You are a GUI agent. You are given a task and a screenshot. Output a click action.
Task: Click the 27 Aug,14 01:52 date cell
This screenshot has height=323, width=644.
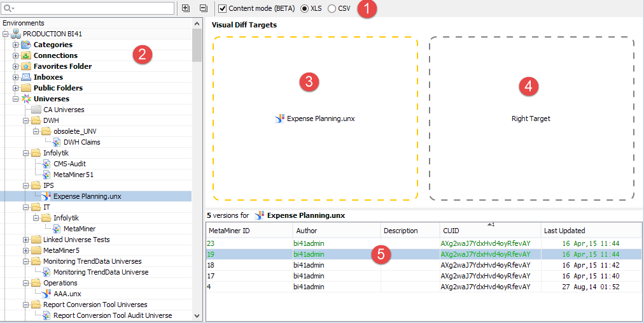click(591, 287)
